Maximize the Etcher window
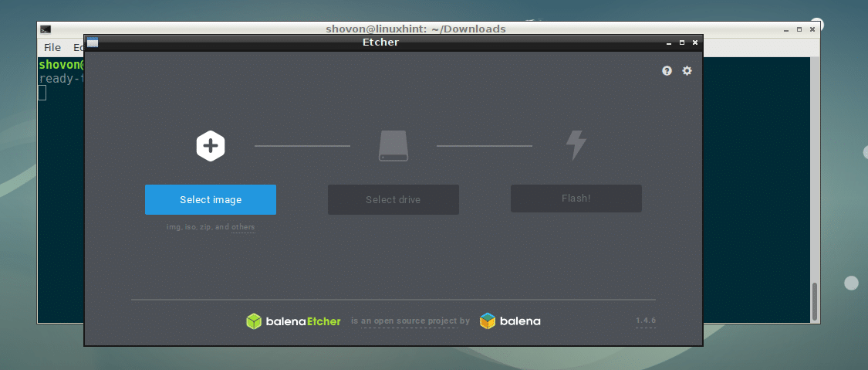 (682, 42)
